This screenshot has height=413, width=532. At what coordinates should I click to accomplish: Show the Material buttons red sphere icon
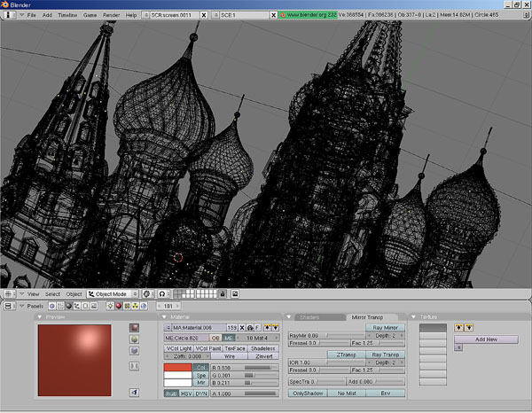click(119, 306)
